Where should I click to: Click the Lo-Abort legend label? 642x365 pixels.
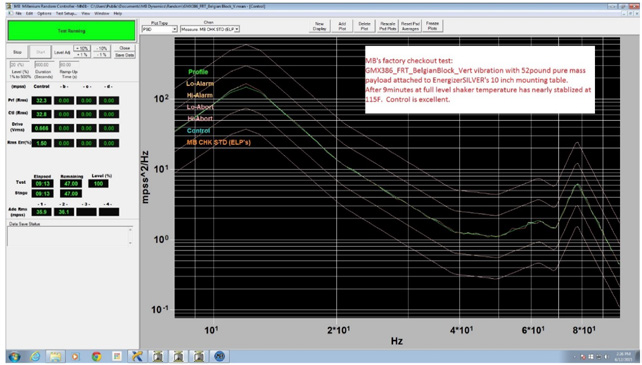click(x=200, y=107)
